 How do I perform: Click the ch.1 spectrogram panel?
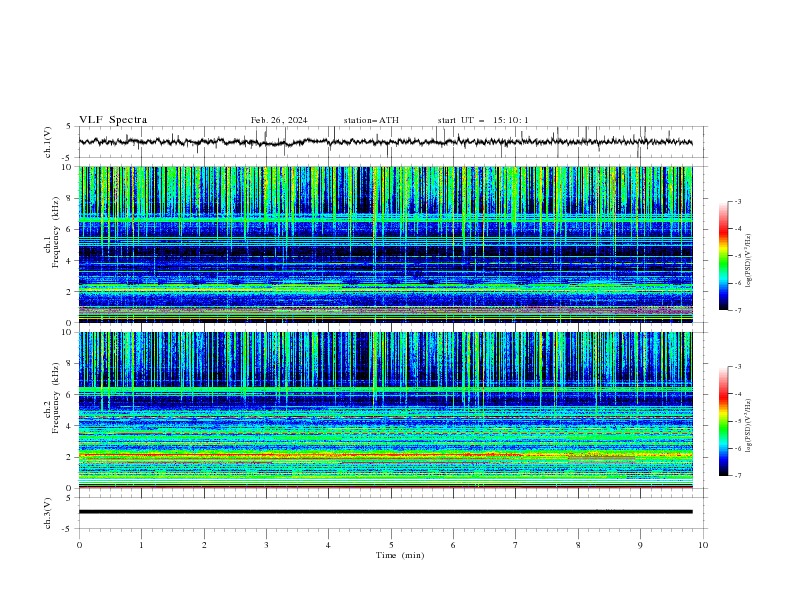(385, 244)
